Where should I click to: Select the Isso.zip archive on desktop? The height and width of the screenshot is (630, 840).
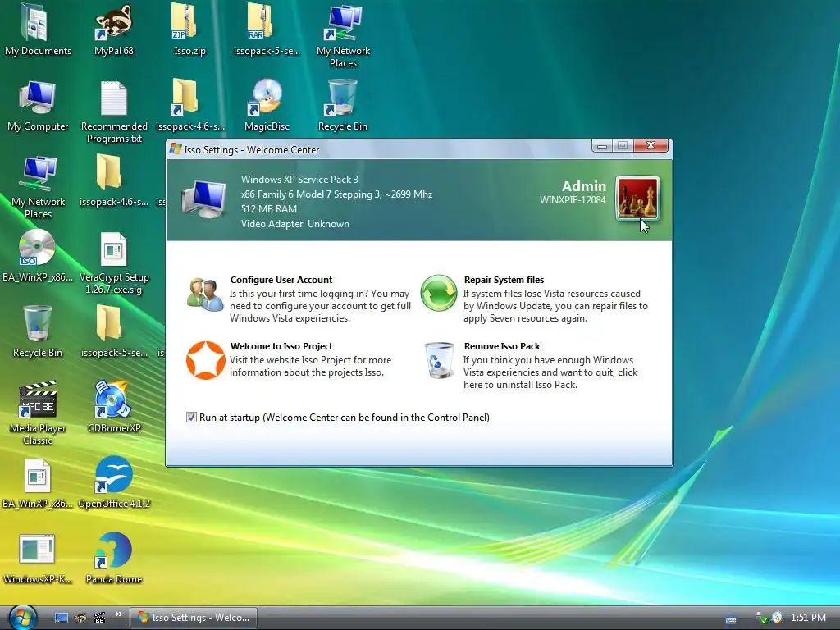[x=189, y=30]
